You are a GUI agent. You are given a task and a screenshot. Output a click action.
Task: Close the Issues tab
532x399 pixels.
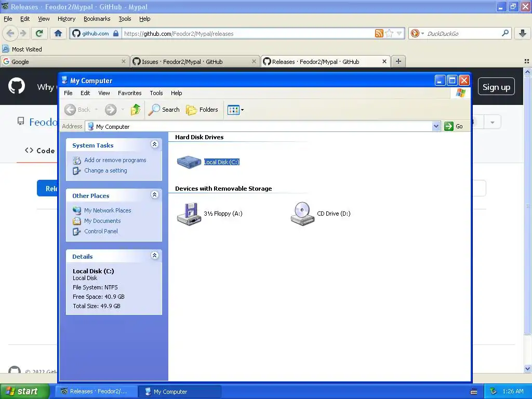click(x=254, y=61)
